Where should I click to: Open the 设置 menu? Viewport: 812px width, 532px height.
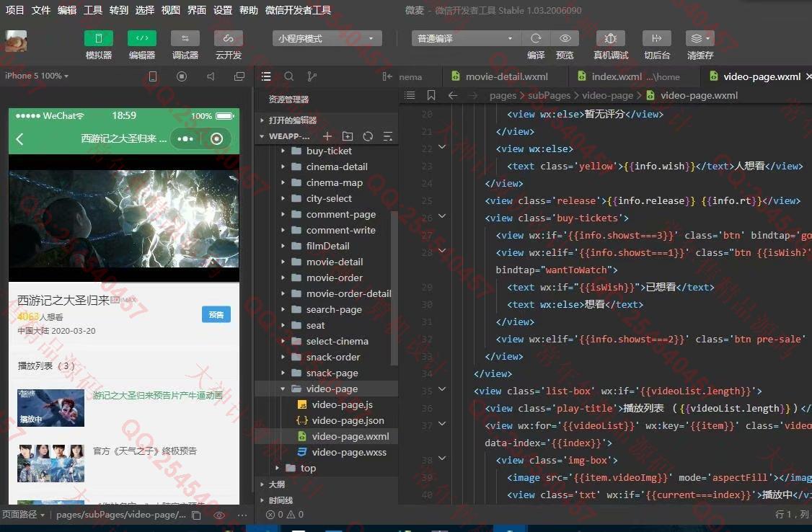pyautogui.click(x=223, y=10)
